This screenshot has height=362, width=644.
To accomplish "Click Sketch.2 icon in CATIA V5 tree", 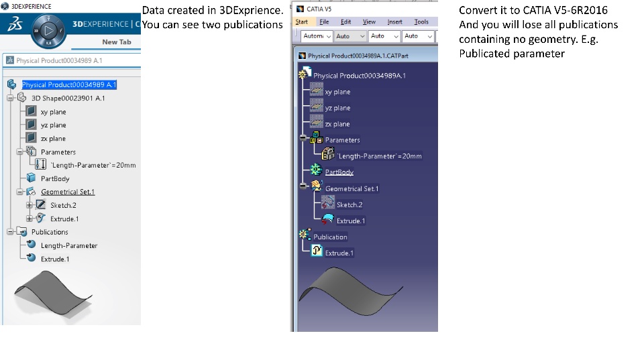I will pyautogui.click(x=328, y=202).
